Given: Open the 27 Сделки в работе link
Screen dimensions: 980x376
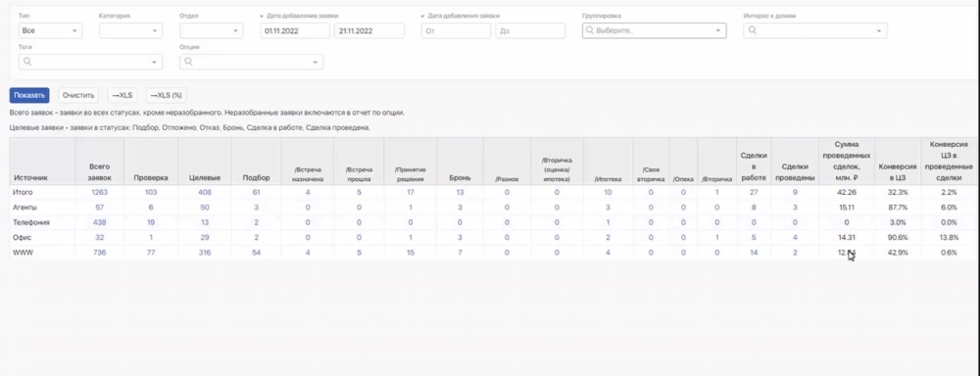Looking at the screenshot, I should [x=753, y=192].
